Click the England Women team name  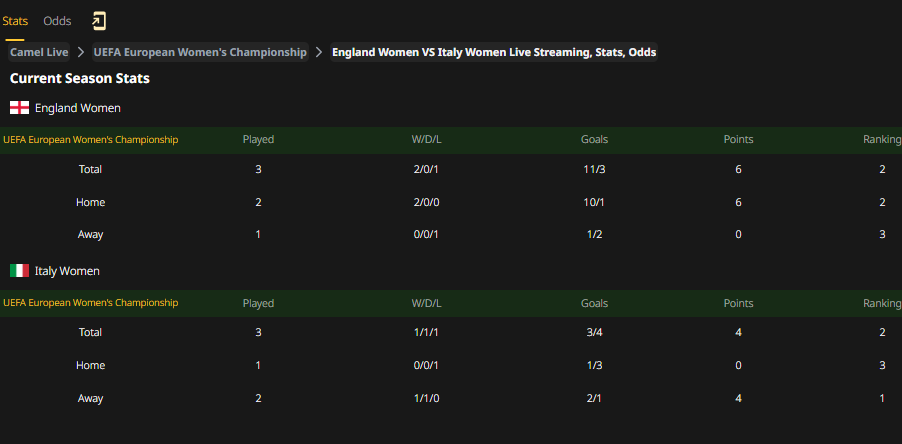78,108
